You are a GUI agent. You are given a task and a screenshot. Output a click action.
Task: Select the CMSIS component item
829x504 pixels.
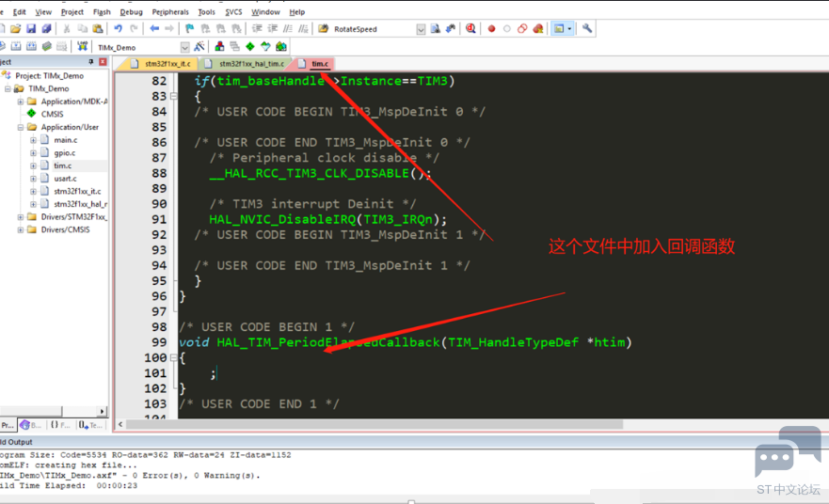52,114
